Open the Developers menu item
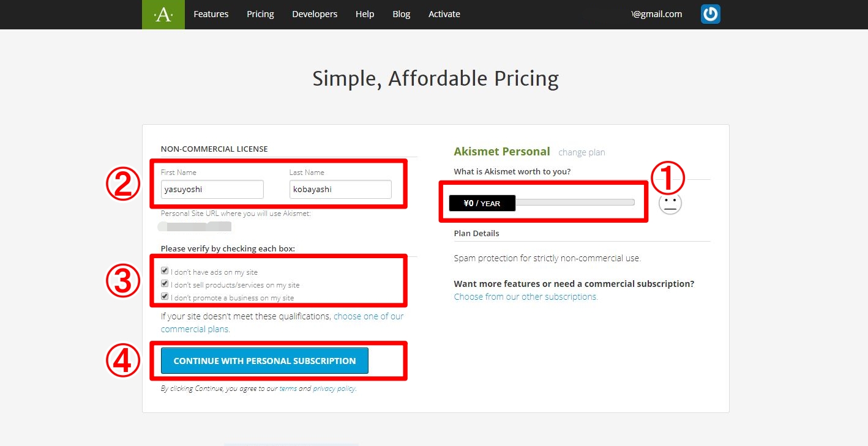This screenshot has height=446, width=868. click(315, 14)
